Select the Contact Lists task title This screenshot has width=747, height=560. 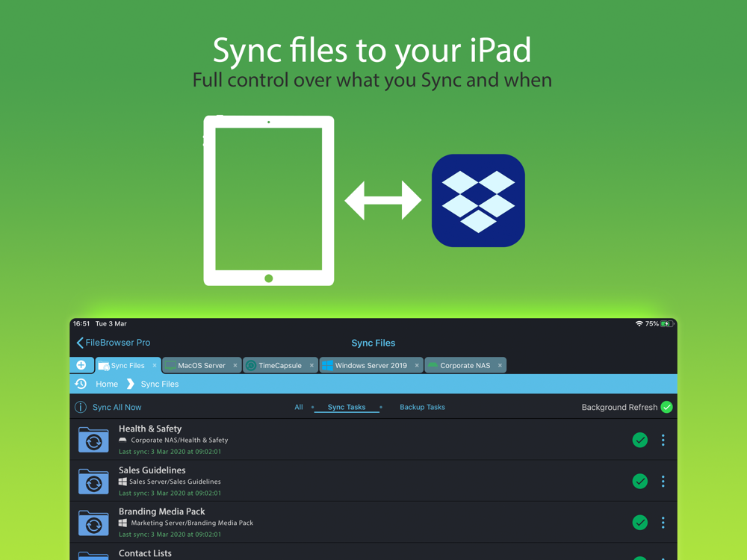click(145, 553)
